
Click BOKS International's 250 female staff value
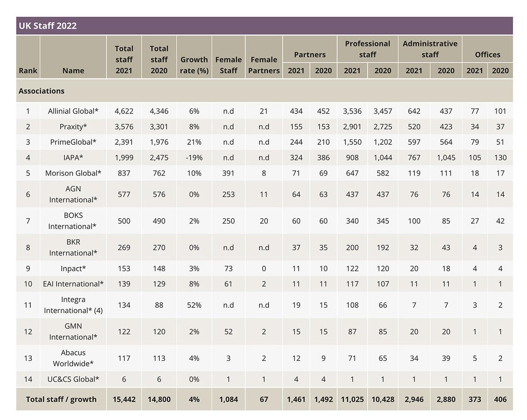coord(228,221)
